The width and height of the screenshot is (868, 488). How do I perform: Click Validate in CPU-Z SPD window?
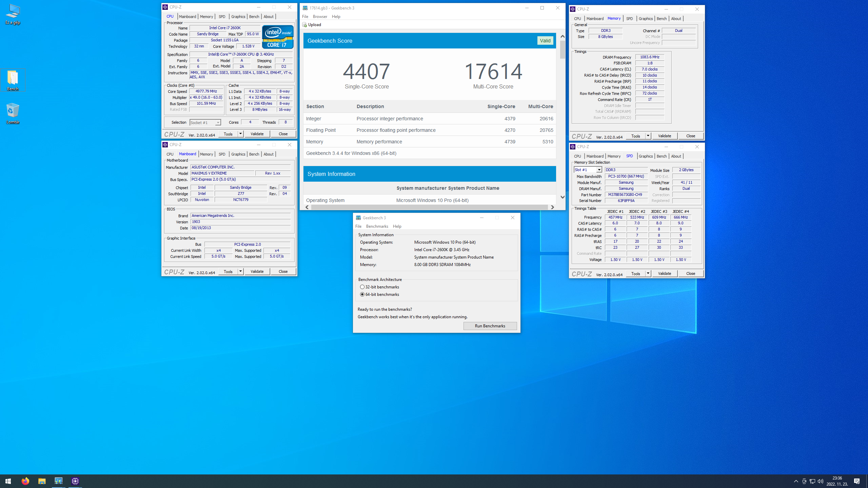point(665,273)
